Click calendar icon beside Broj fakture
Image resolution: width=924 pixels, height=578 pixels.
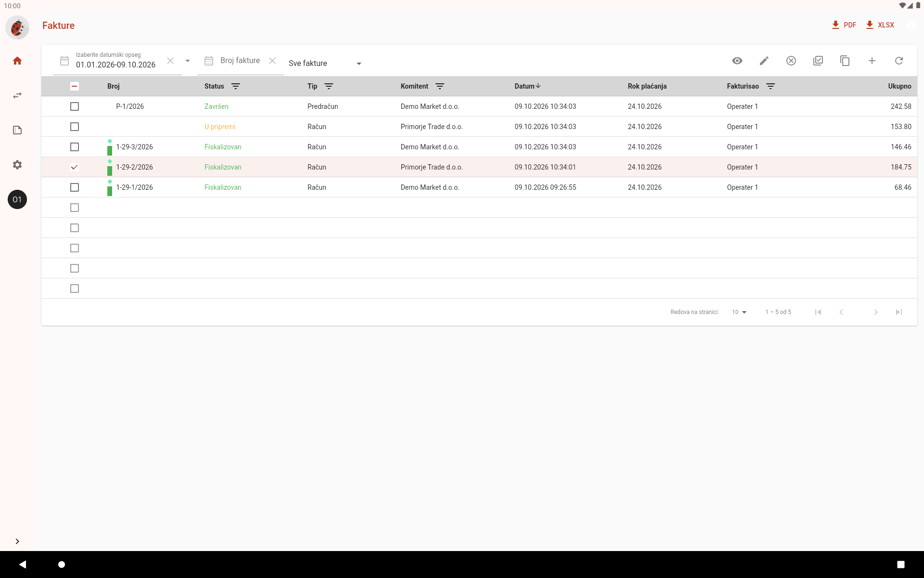(x=209, y=61)
